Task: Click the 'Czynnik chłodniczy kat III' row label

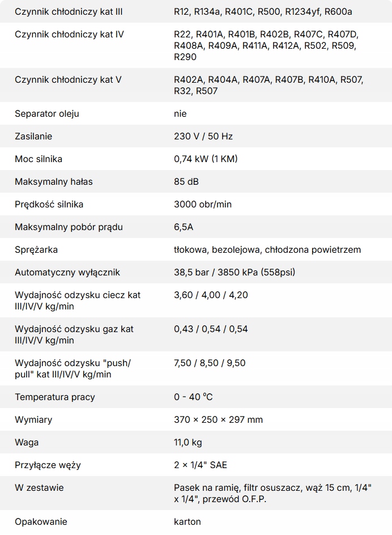Action: 69,11
